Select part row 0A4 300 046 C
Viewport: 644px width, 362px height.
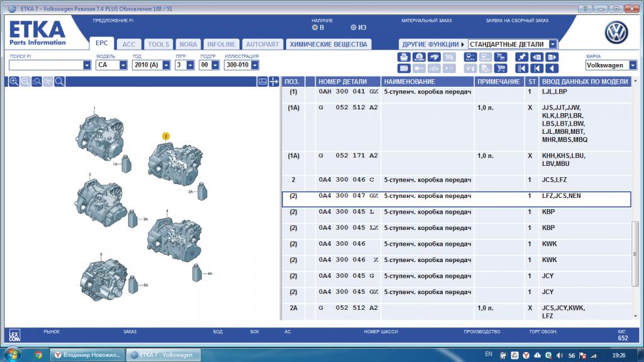(x=457, y=183)
